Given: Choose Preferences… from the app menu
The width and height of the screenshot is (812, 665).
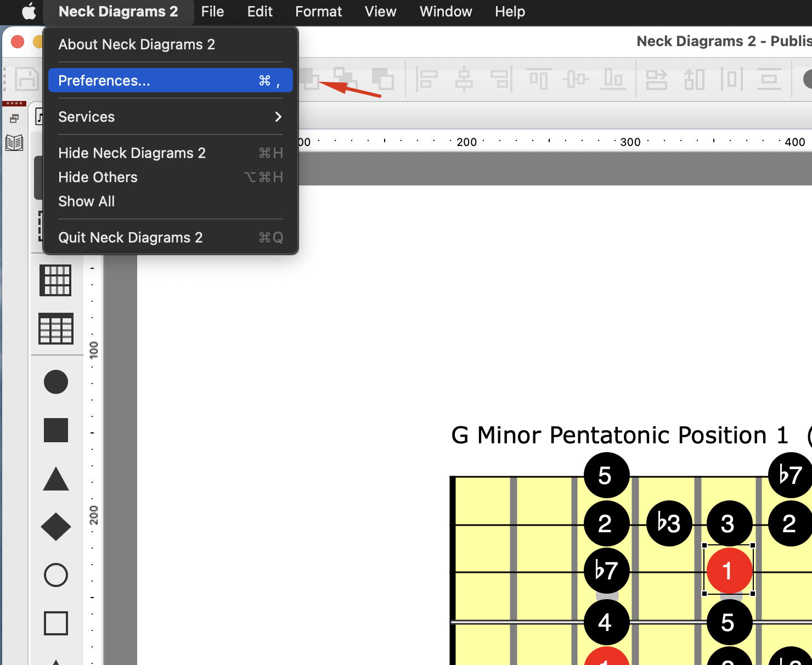Looking at the screenshot, I should tap(171, 81).
